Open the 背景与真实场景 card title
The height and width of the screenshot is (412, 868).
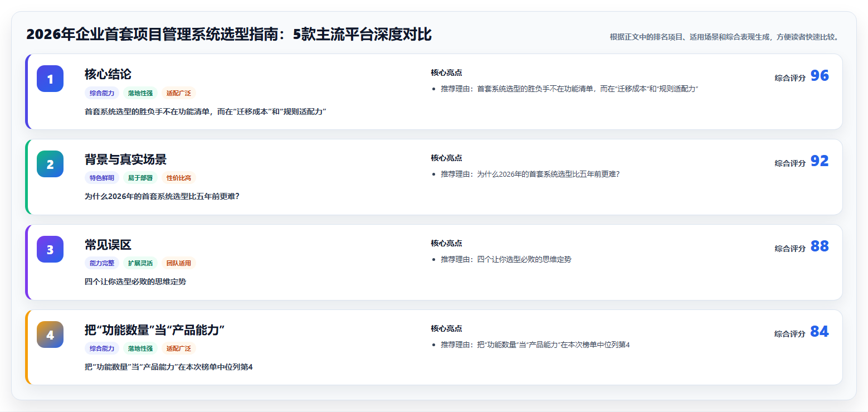coord(125,159)
